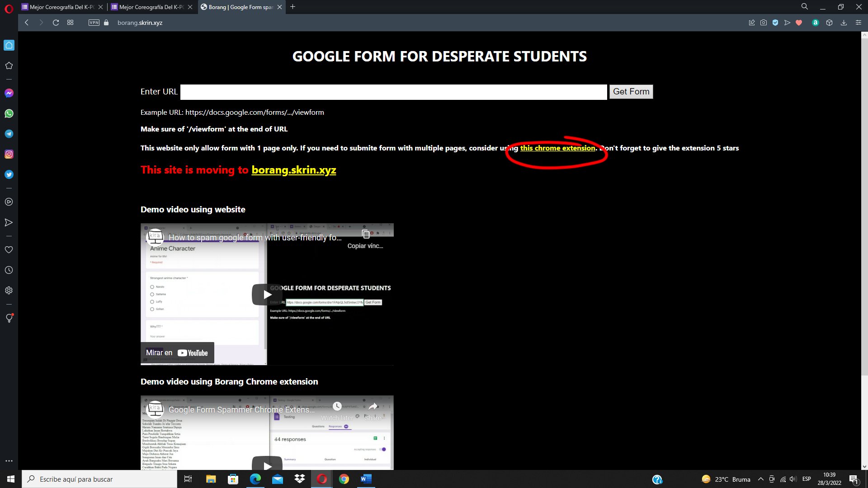Toggle the VPN badge in address bar

pos(94,23)
